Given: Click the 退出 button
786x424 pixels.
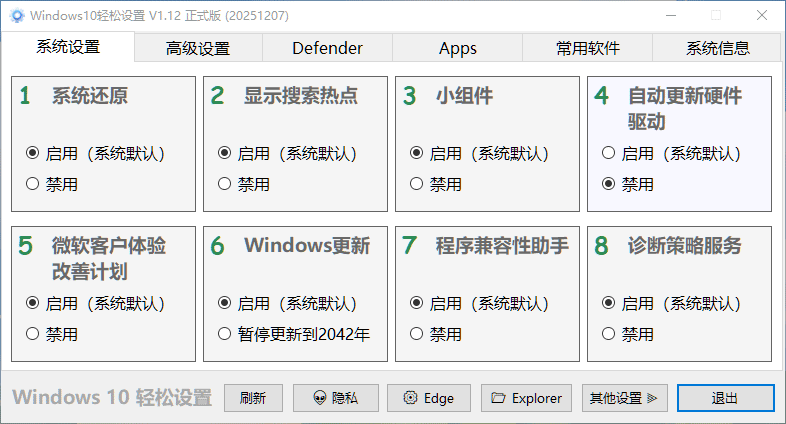Looking at the screenshot, I should [x=725, y=398].
